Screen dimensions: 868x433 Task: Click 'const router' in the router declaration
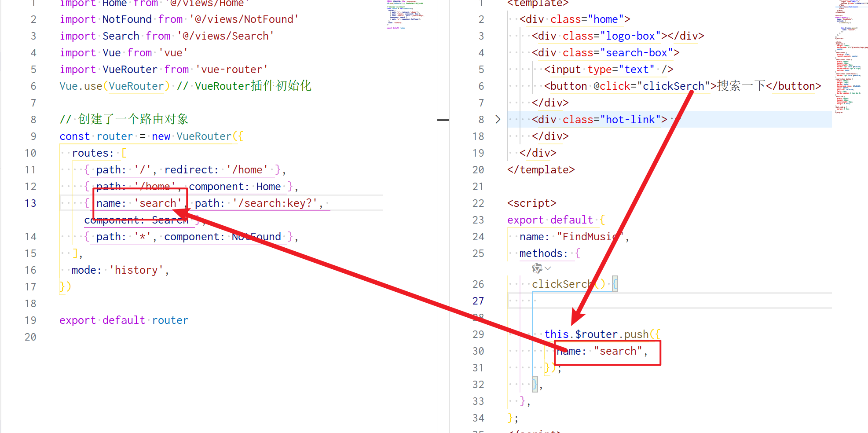point(96,136)
